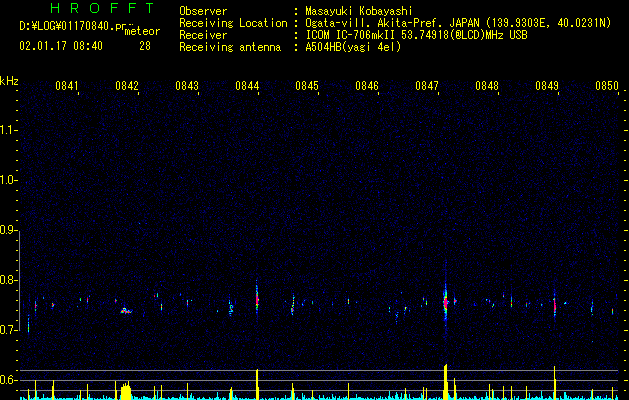
Task: Click the kHz axis unit label
Action: tap(9, 81)
